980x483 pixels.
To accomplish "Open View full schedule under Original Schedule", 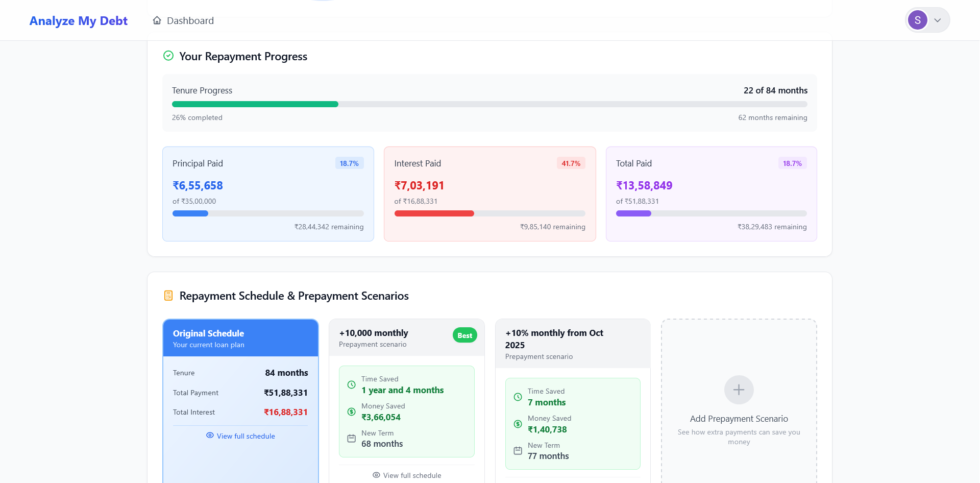I will pos(246,436).
